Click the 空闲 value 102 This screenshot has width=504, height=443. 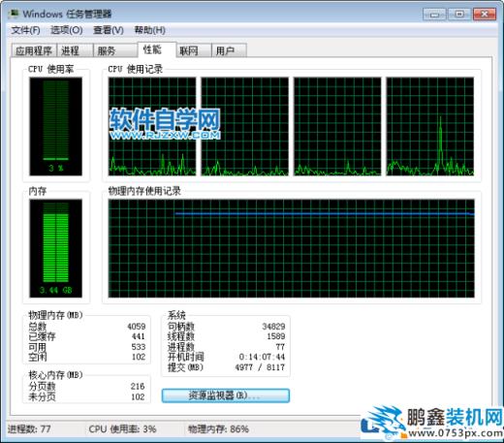pos(139,357)
